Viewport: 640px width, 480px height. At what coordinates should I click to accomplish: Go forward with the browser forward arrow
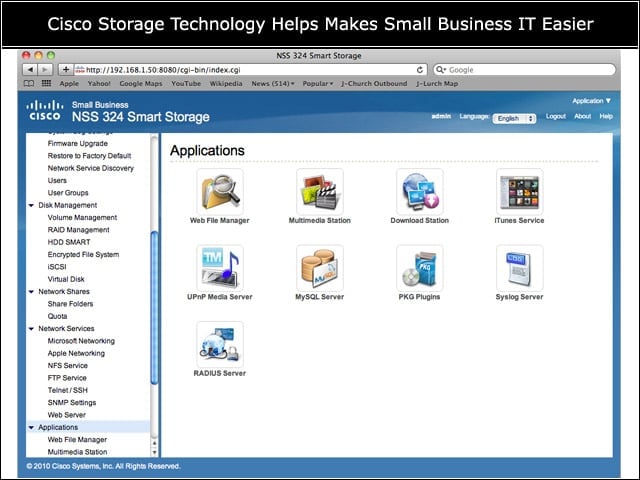pyautogui.click(x=45, y=70)
